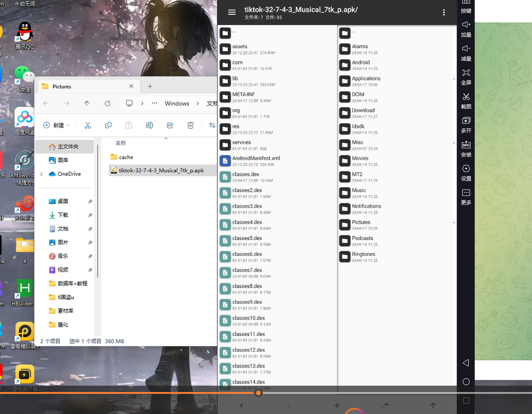Image resolution: width=532 pixels, height=414 pixels.
Task: Open the Pictures folder in right pane
Action: 397,224
